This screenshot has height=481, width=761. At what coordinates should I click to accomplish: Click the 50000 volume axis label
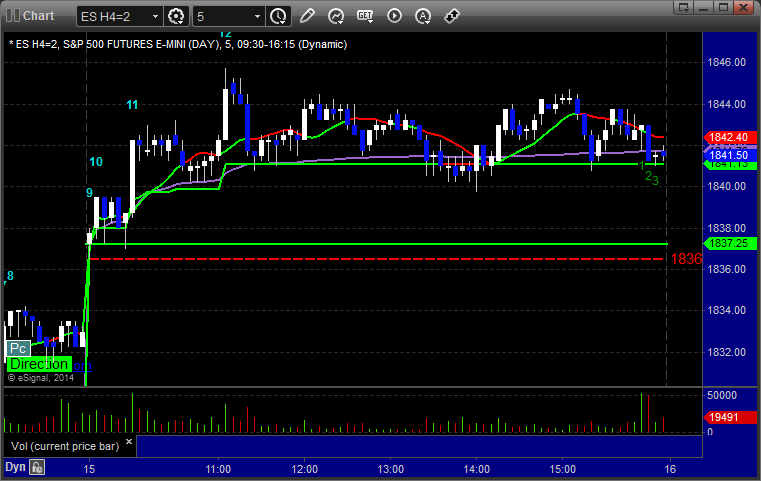pos(722,395)
